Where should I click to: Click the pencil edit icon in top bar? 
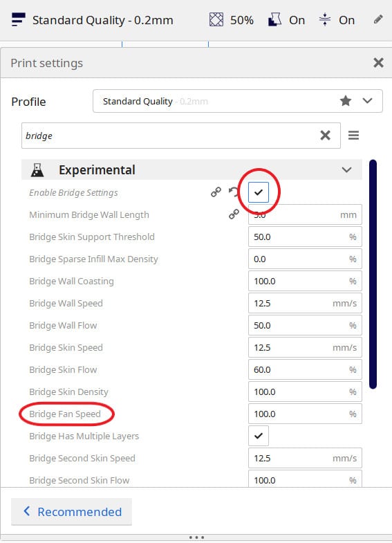click(378, 19)
